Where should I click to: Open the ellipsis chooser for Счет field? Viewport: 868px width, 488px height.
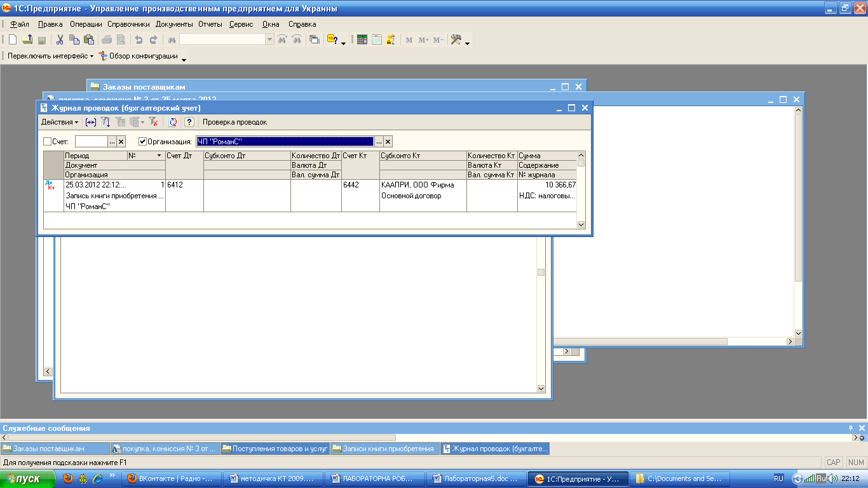112,142
